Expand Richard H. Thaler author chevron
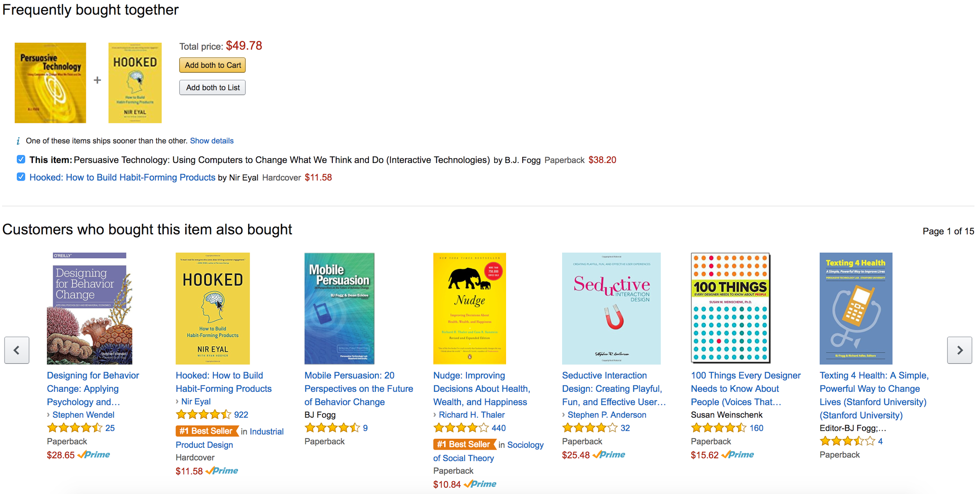 [435, 415]
